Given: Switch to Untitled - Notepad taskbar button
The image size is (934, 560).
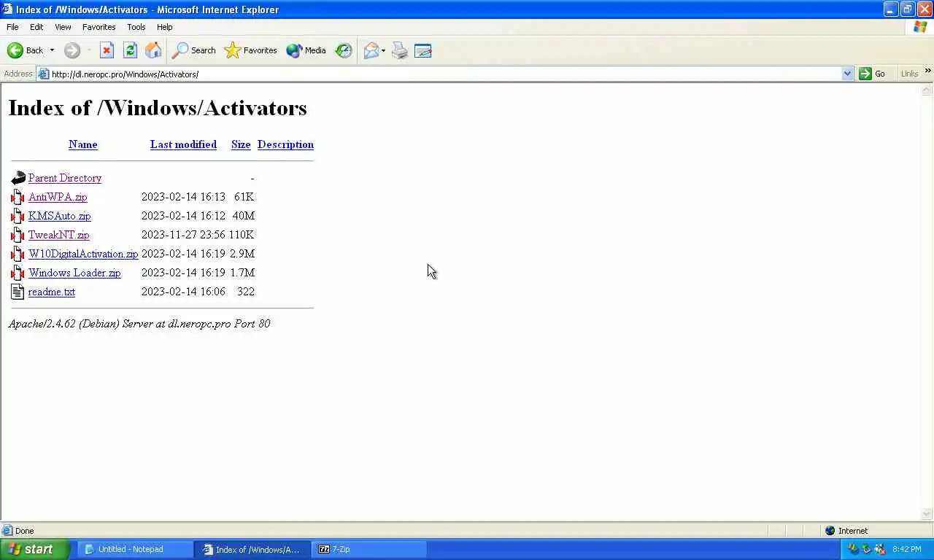Looking at the screenshot, I should click(x=135, y=549).
